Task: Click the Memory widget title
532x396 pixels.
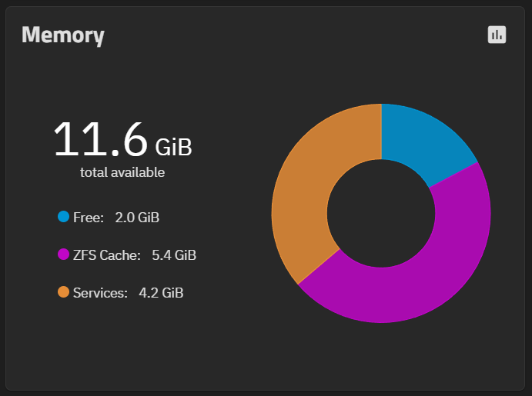Action: (x=63, y=35)
